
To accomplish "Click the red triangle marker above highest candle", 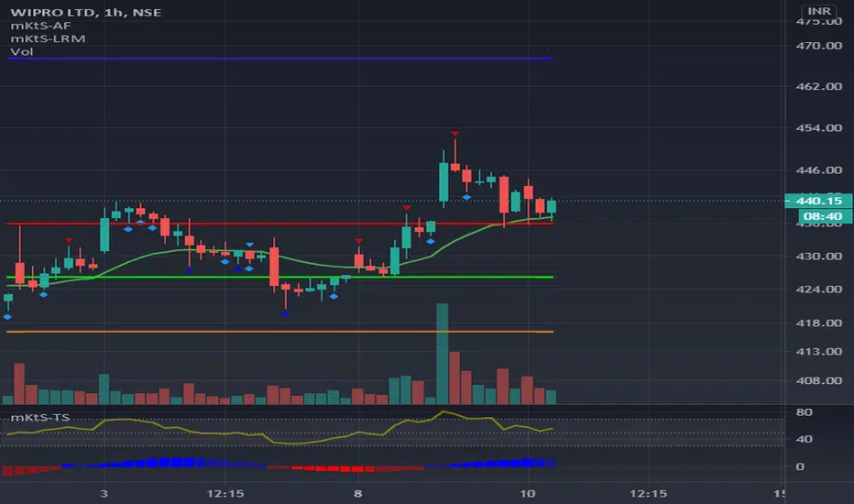I will 454,134.
